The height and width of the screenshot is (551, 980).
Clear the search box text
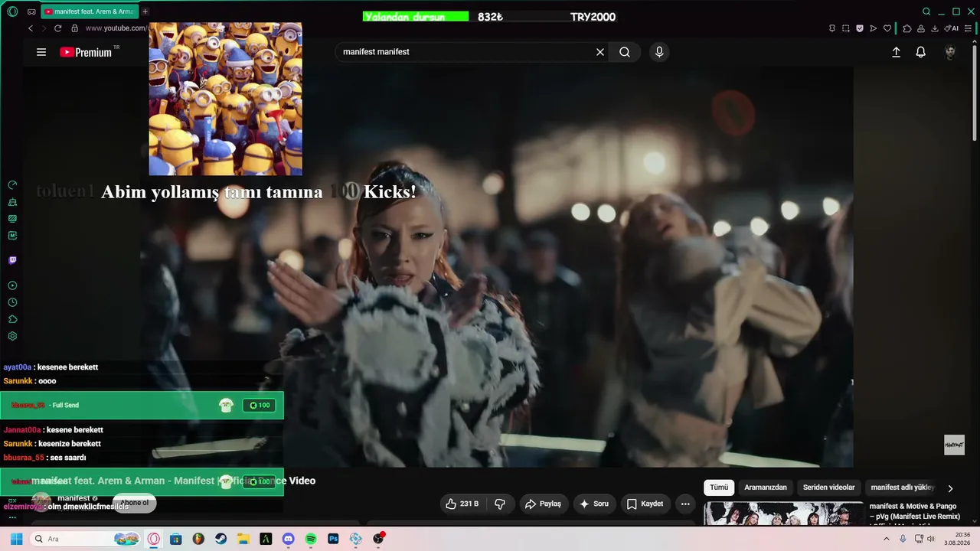(x=600, y=52)
